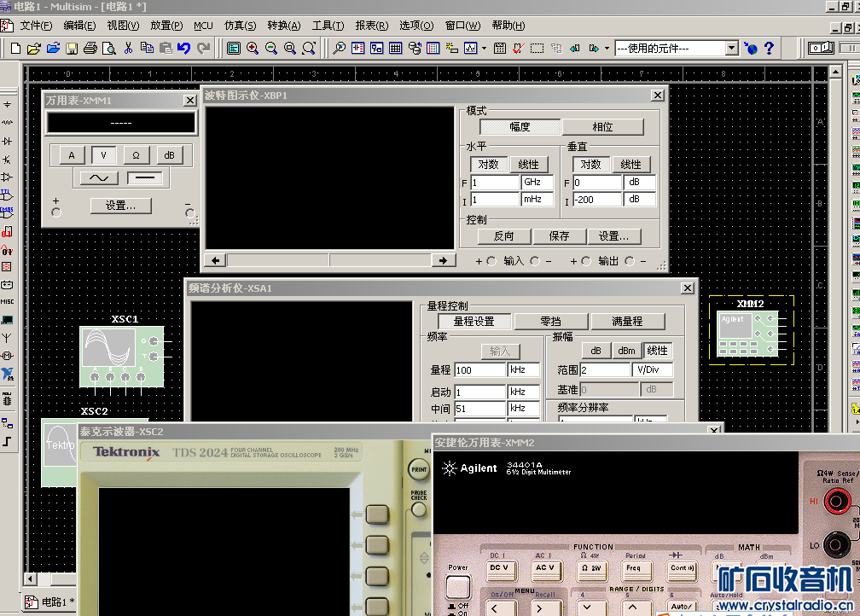Click the Undo arrow icon
Viewport: 860px width, 616px height.
[183, 49]
